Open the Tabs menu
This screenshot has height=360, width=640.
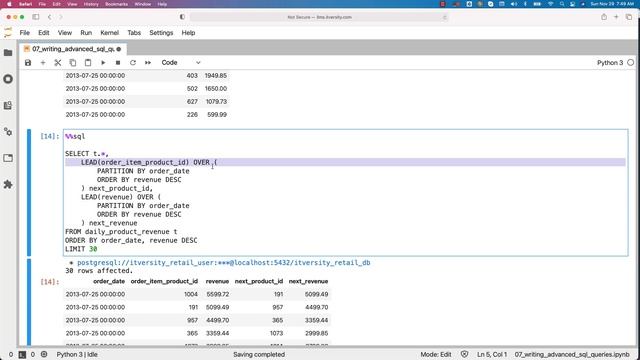[x=134, y=33]
